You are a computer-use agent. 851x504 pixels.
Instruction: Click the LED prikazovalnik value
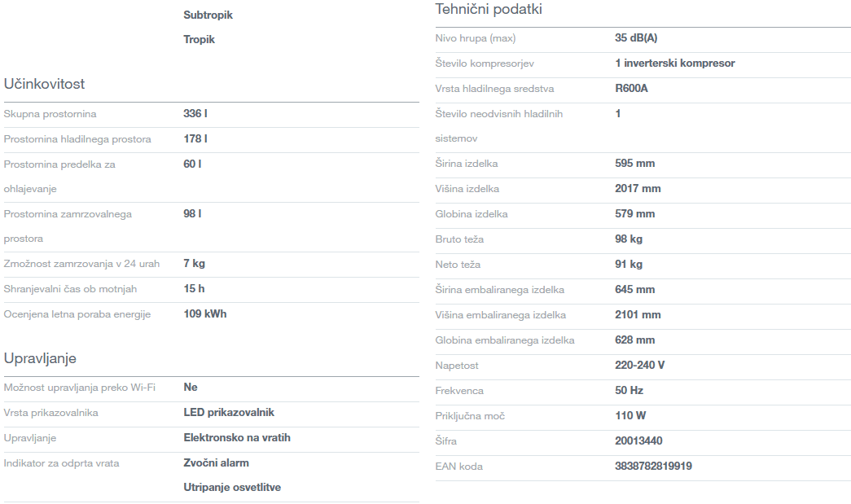(229, 413)
